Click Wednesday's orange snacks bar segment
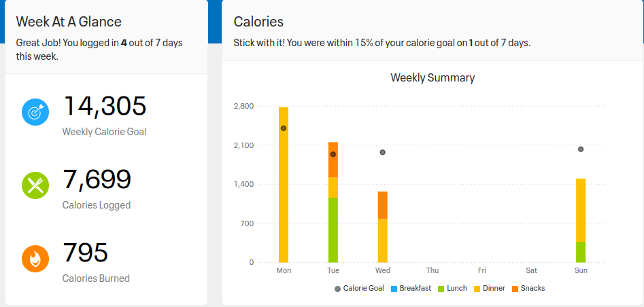 click(x=383, y=205)
